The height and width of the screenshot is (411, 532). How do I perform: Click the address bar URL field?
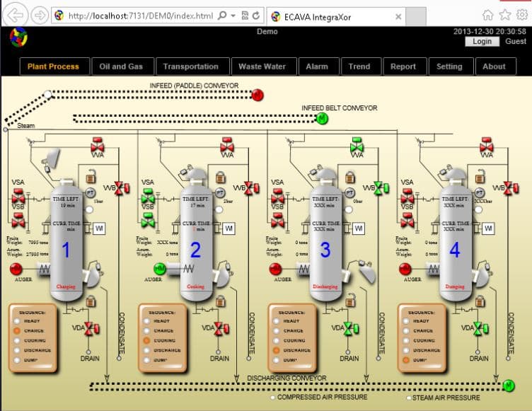click(x=140, y=16)
